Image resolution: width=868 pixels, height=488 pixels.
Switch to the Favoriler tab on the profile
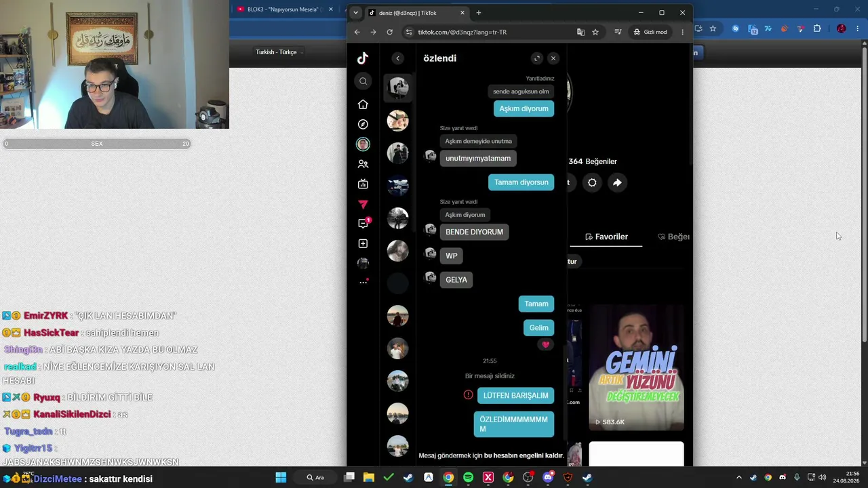pos(606,237)
